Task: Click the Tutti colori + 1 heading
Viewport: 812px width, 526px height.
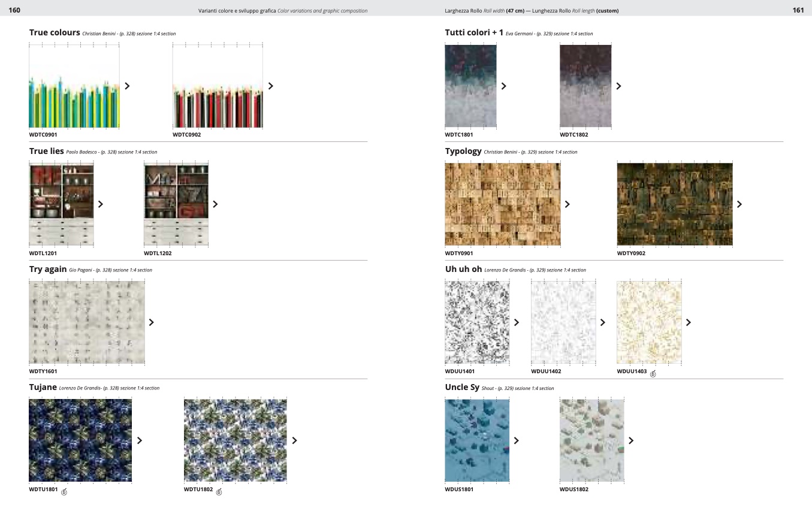Action: tap(474, 33)
